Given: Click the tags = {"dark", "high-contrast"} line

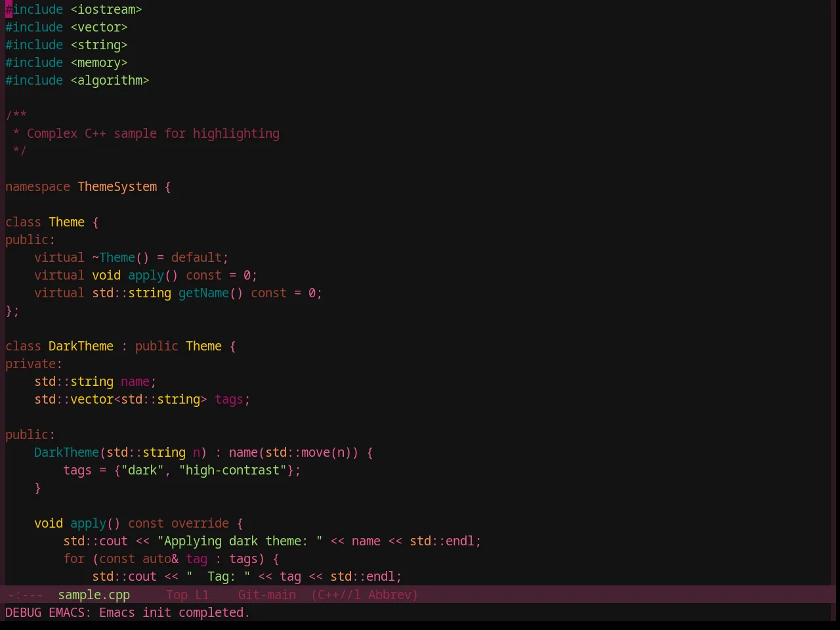Looking at the screenshot, I should tap(182, 471).
